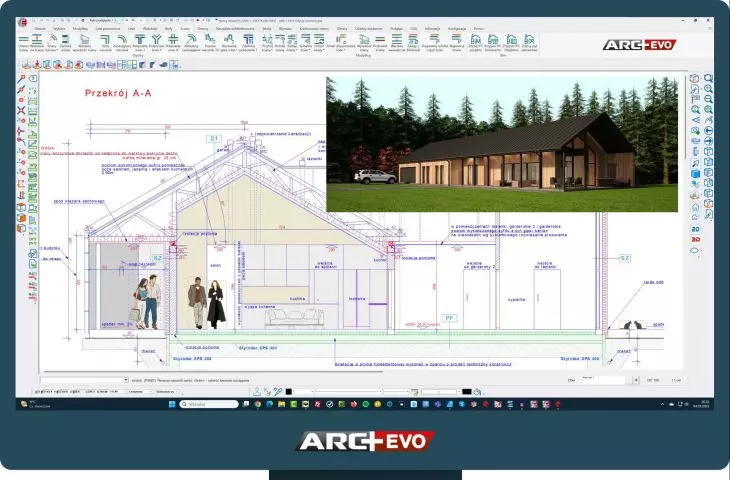Screen dimensions: 730x480
Task: Open Edge browser from the taskbar
Action: coord(270,404)
